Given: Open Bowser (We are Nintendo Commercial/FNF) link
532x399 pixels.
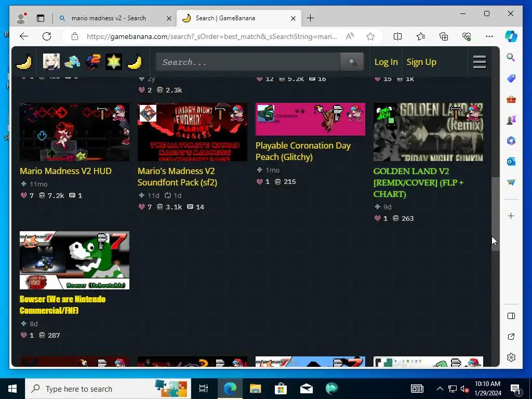Looking at the screenshot, I should (63, 304).
